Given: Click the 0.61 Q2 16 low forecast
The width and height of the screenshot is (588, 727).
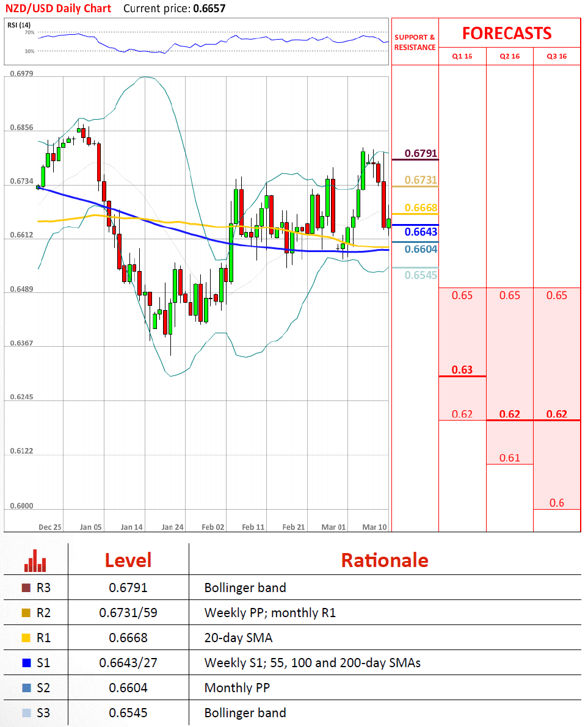Looking at the screenshot, I should [x=510, y=458].
